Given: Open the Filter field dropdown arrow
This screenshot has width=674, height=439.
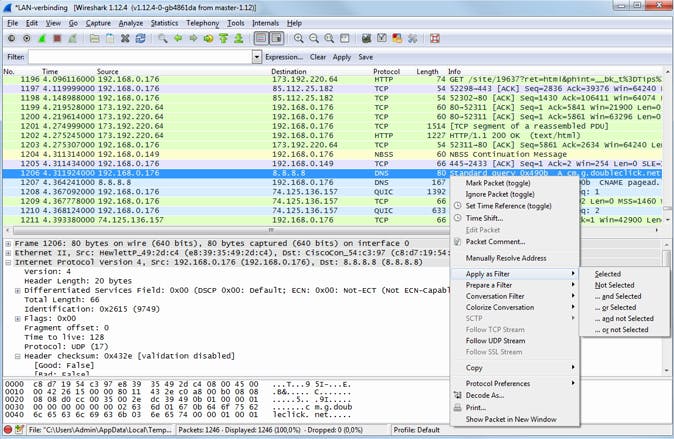Looking at the screenshot, I should click(x=256, y=57).
